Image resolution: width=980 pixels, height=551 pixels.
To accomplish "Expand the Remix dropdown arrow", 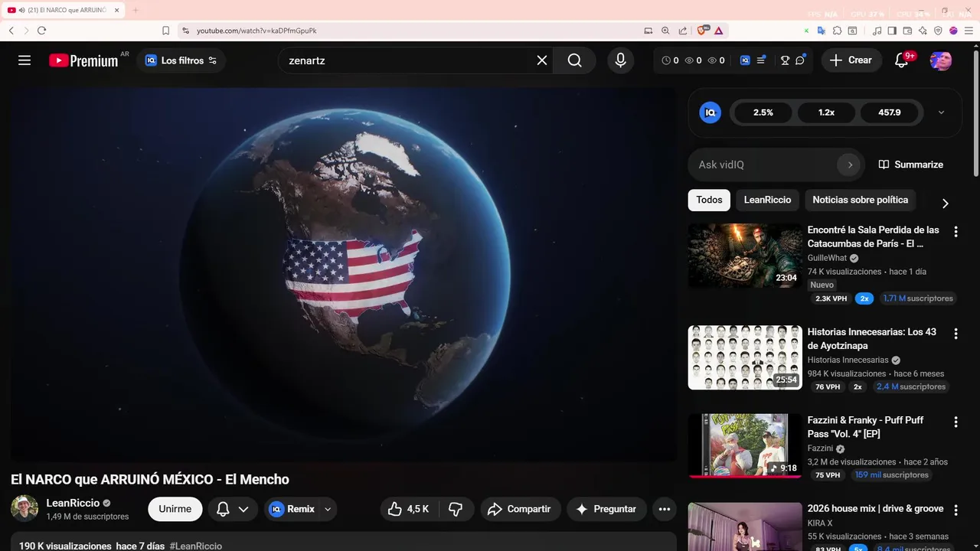I will click(x=328, y=509).
